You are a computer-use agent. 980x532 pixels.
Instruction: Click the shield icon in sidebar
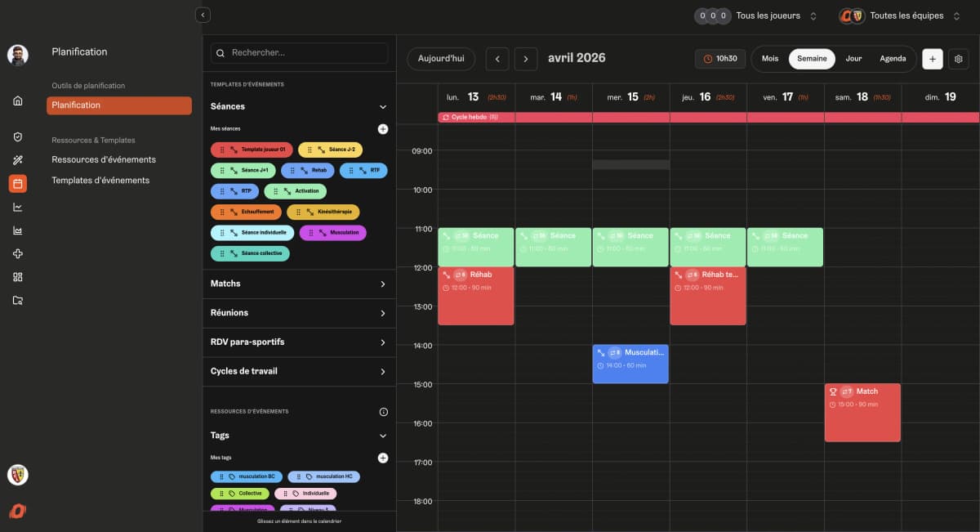pos(18,137)
